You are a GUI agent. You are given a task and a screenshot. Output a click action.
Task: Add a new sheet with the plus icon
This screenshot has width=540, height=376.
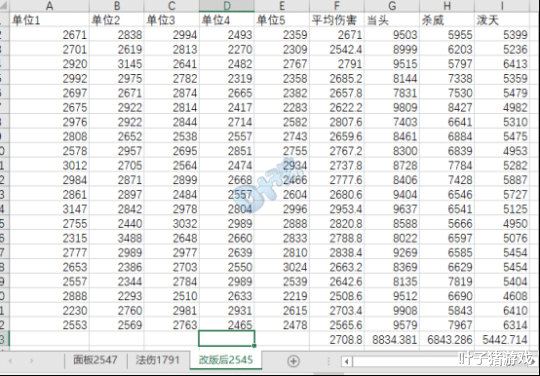tap(293, 361)
